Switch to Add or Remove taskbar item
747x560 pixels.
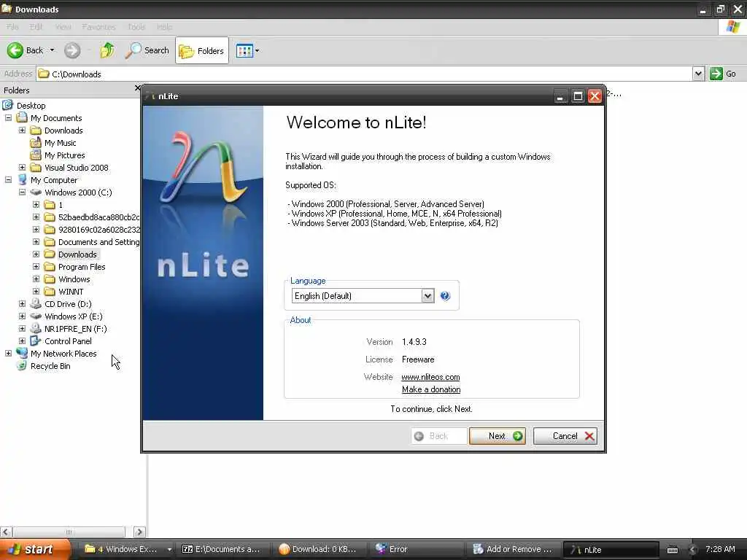pos(512,549)
